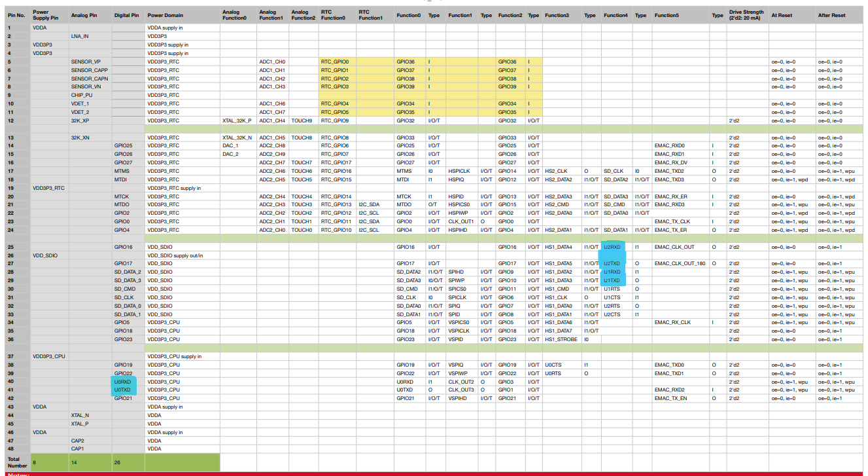Select the highlighted U2RXD cell
This screenshot has width=868, height=476.
pyautogui.click(x=613, y=247)
